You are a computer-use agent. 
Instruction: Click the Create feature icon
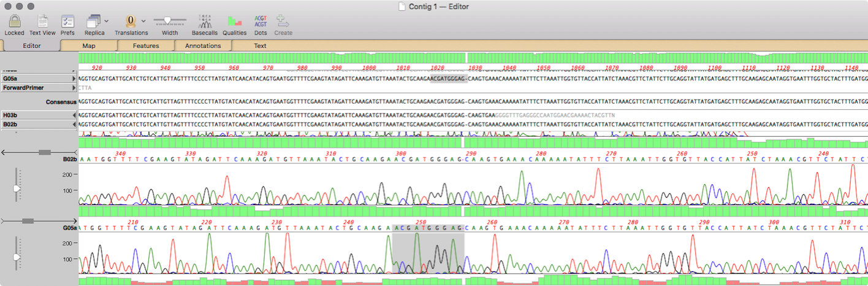click(x=283, y=22)
